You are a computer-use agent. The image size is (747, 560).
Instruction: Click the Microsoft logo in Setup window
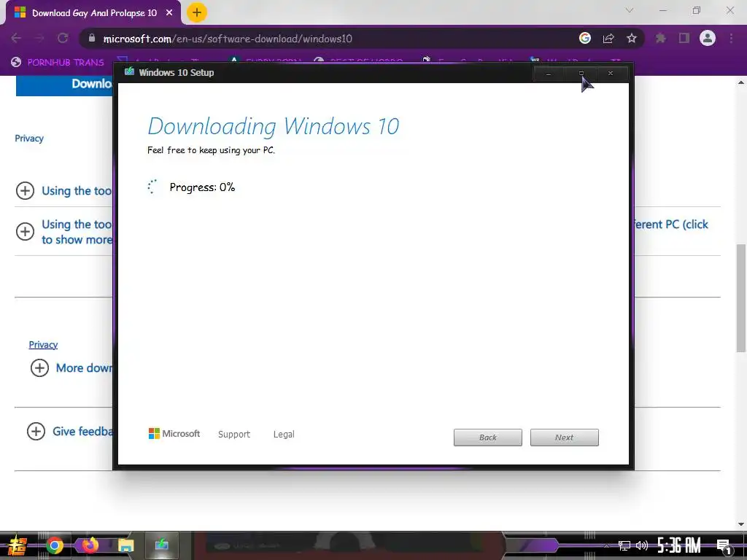(x=174, y=433)
